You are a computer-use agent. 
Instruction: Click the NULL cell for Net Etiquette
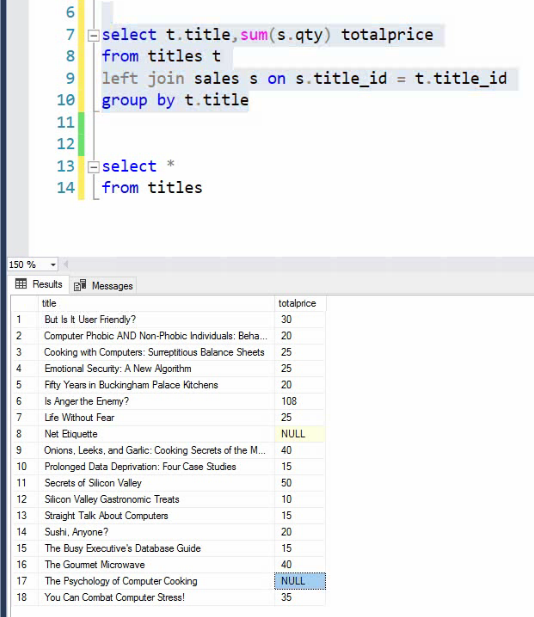click(x=300, y=434)
